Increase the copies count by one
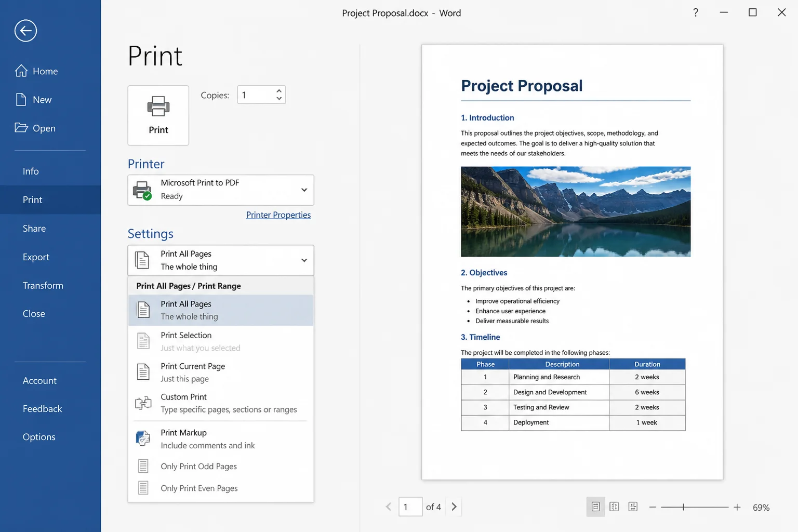This screenshot has height=532, width=798. tap(279, 91)
